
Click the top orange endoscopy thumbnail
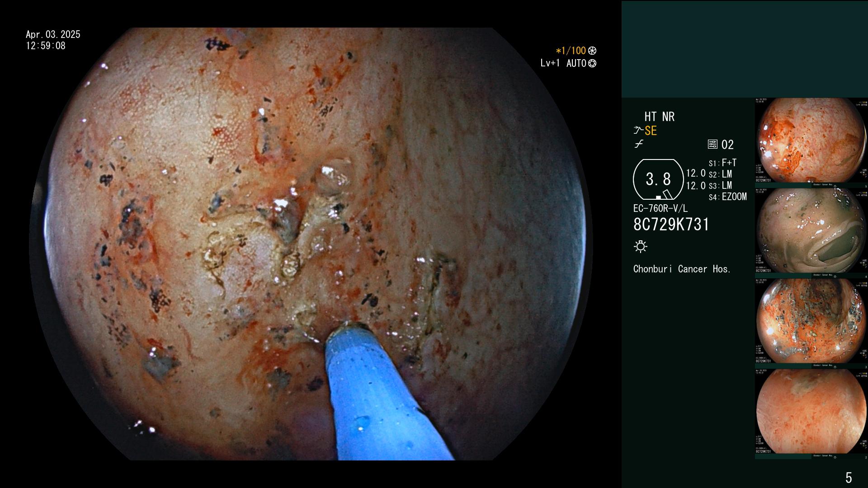coord(811,141)
